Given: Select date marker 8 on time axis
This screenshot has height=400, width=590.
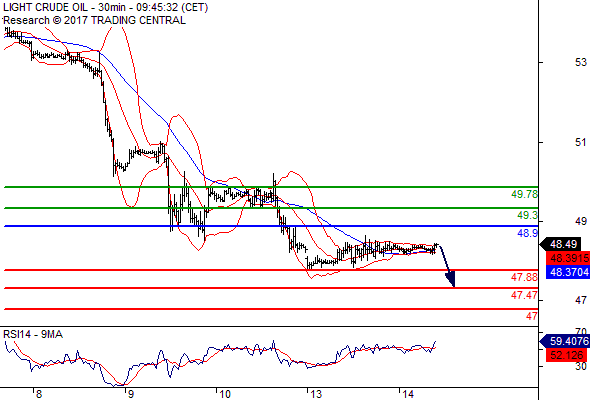Looking at the screenshot, I should [x=38, y=394].
